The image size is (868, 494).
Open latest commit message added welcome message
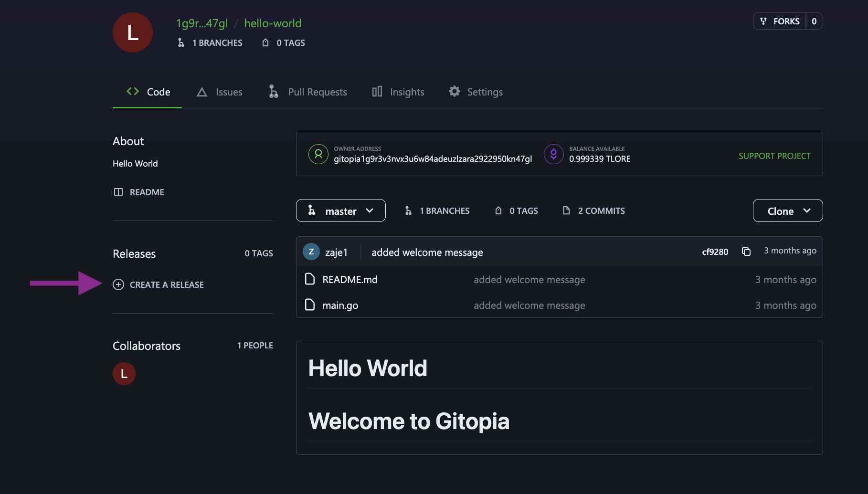click(x=427, y=252)
